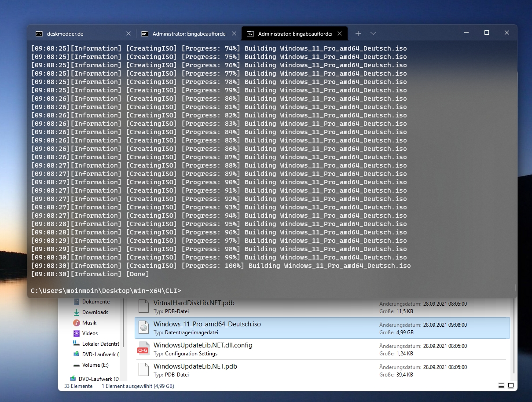Click the cmd icon on deskmodder.de tab
This screenshot has height=402, width=532.
click(39, 33)
